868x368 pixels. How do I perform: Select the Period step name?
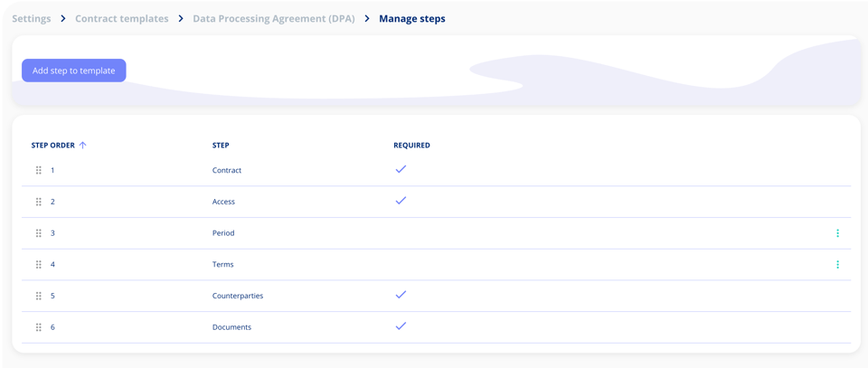[223, 233]
